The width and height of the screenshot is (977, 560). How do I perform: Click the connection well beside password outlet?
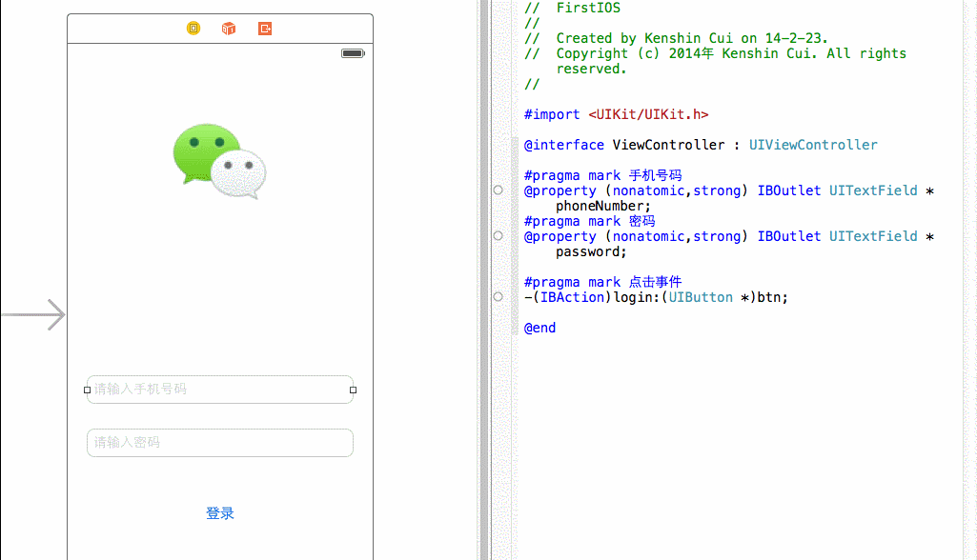pos(498,235)
